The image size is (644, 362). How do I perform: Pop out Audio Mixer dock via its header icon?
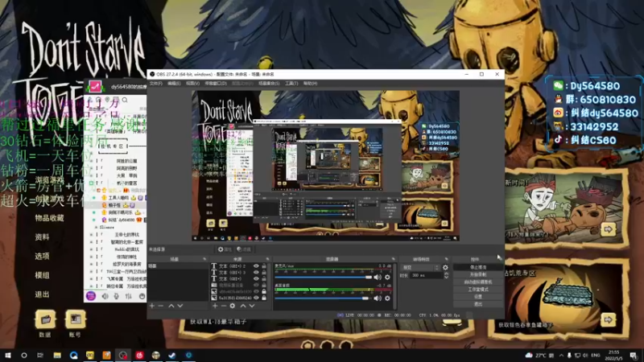coord(393,259)
